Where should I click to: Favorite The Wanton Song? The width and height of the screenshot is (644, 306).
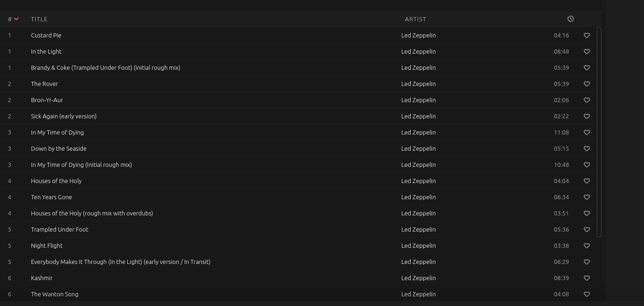[587, 294]
